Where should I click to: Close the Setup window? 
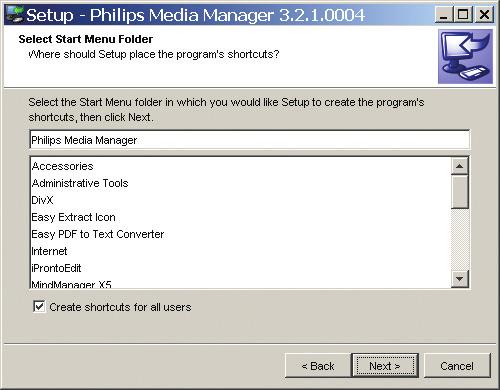click(x=484, y=15)
